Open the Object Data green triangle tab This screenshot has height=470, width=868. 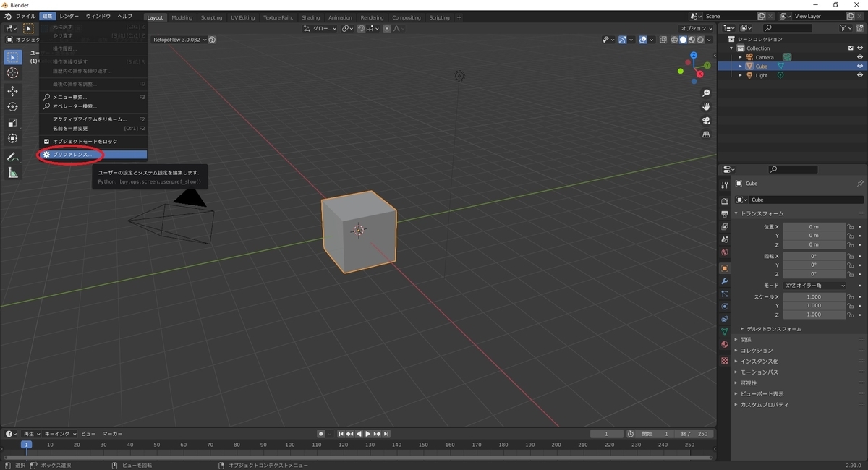(x=724, y=332)
